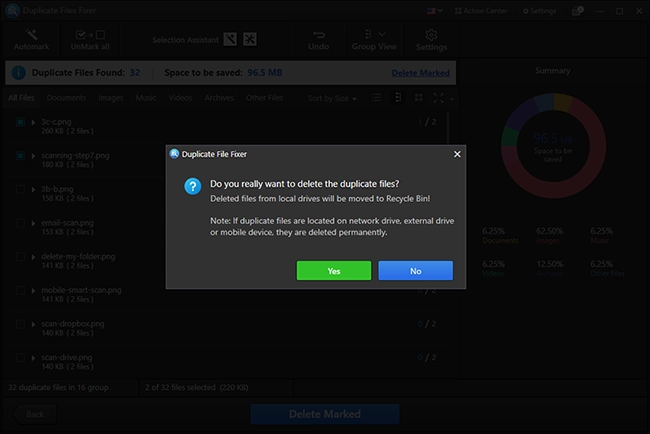Expand the scan-drive.png group arrow

[33, 358]
